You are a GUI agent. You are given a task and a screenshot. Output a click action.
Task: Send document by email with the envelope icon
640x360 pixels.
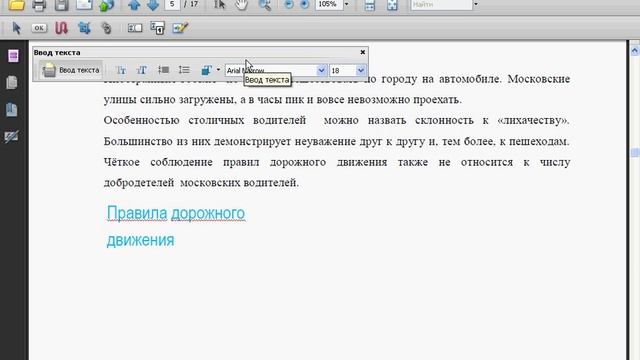[x=84, y=5]
